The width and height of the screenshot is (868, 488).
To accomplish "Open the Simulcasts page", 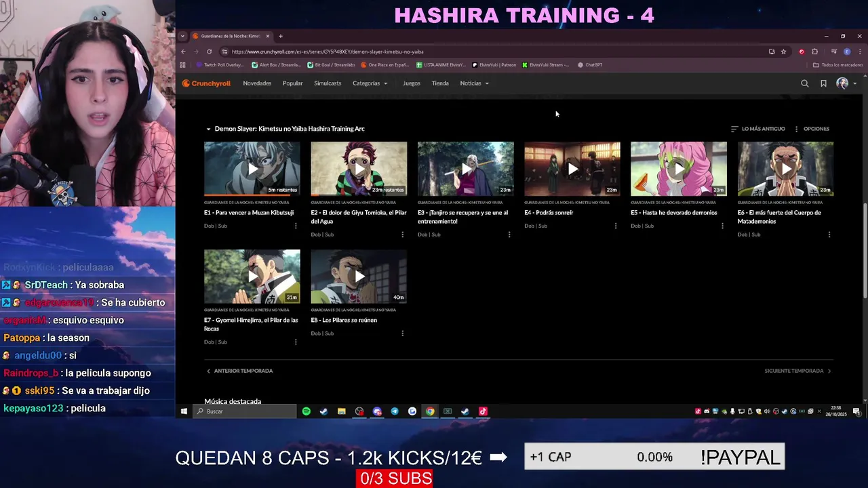I will point(328,83).
